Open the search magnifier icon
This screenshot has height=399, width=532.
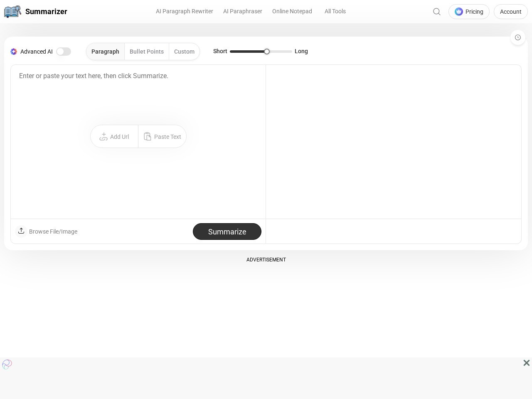[437, 12]
